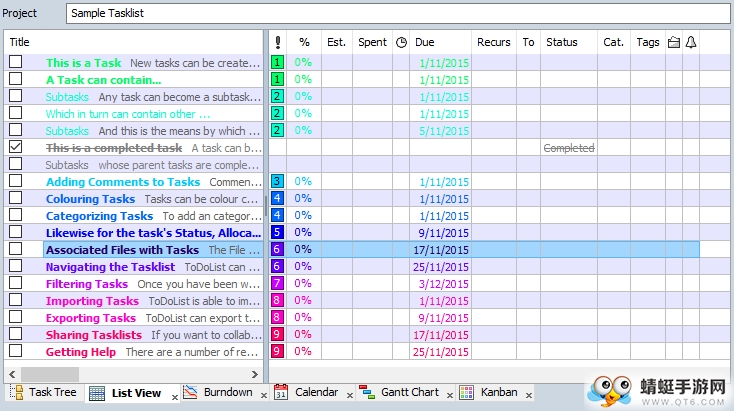Click the time tracking clock column header

401,42
